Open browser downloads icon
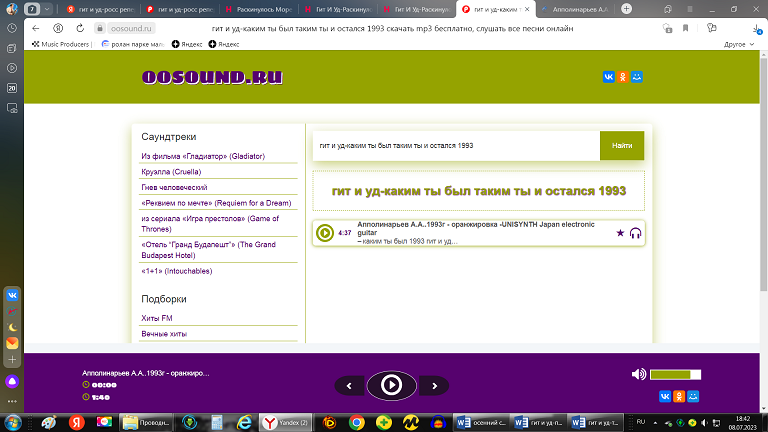Screen dimensions: 768x432 point(757,29)
